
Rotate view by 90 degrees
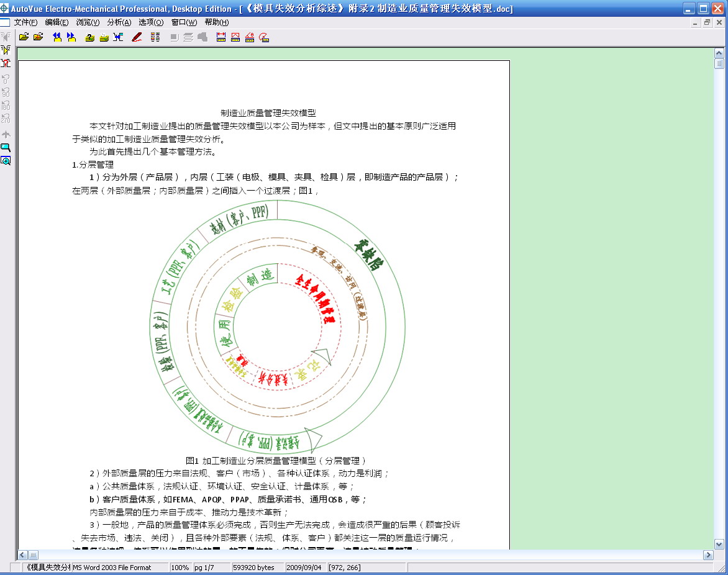6,93
